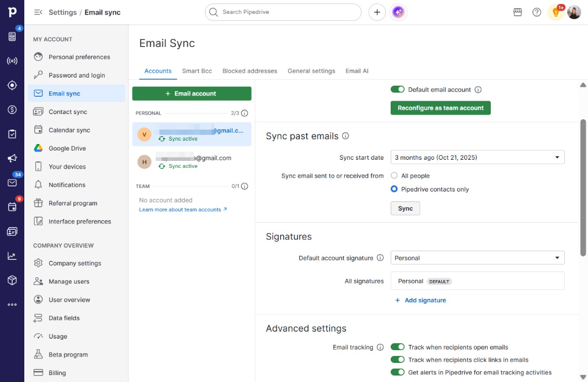Switch to the Accounts tab

coord(158,71)
